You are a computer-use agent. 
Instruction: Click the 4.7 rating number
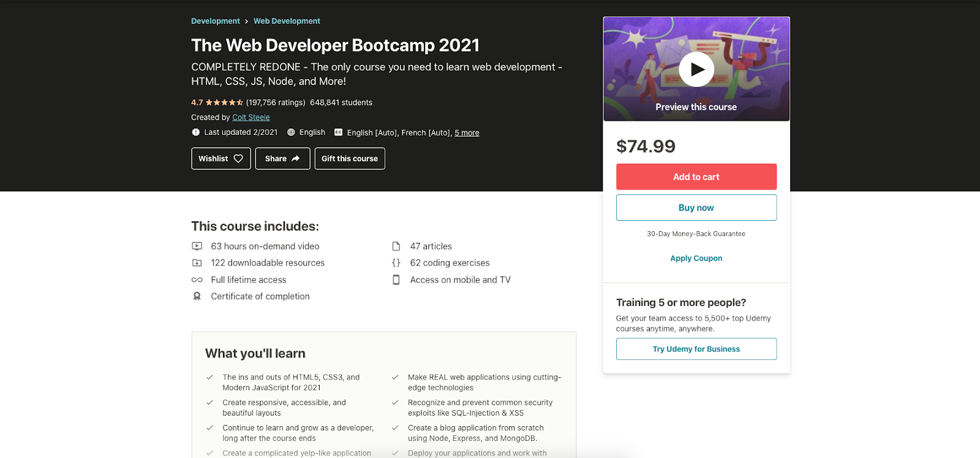[x=197, y=102]
